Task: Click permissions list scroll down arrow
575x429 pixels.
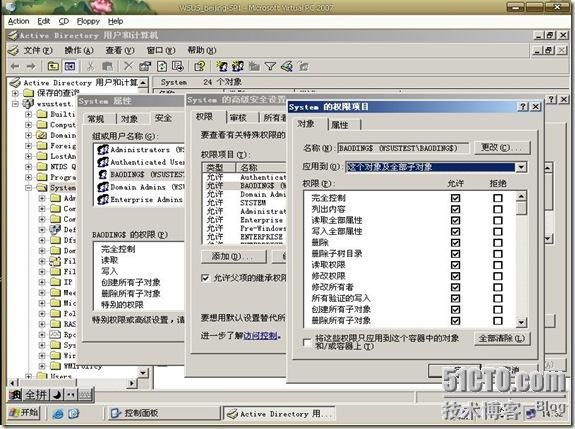Action: point(521,323)
